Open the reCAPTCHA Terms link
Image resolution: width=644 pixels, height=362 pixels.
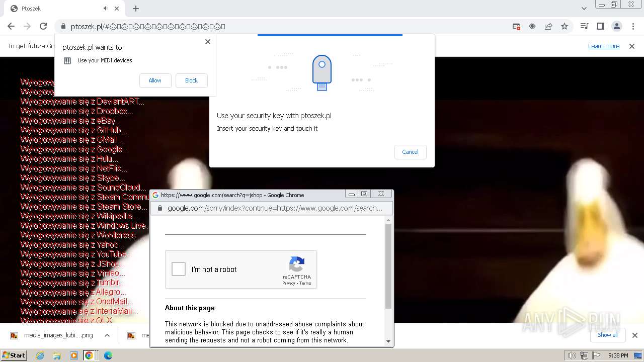pyautogui.click(x=305, y=283)
